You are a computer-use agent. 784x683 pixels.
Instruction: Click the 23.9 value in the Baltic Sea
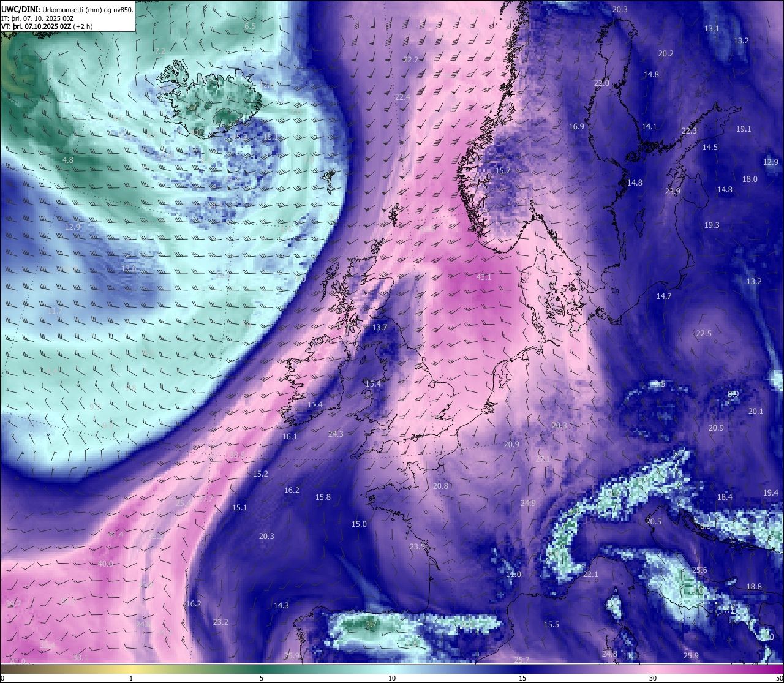pos(673,191)
